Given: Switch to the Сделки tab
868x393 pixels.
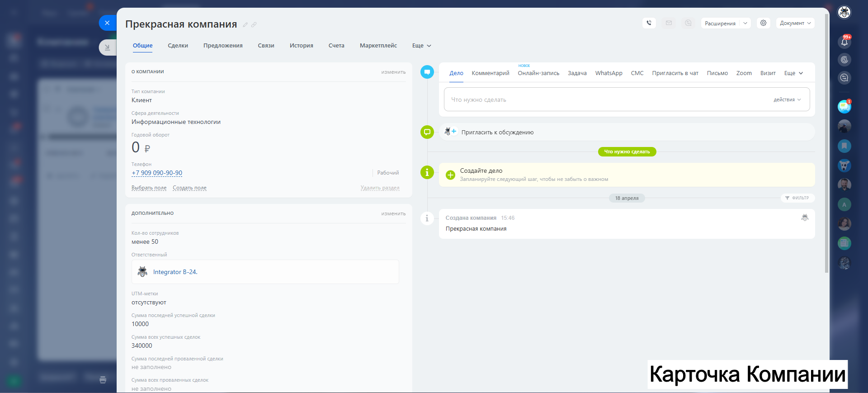Looking at the screenshot, I should pos(178,46).
